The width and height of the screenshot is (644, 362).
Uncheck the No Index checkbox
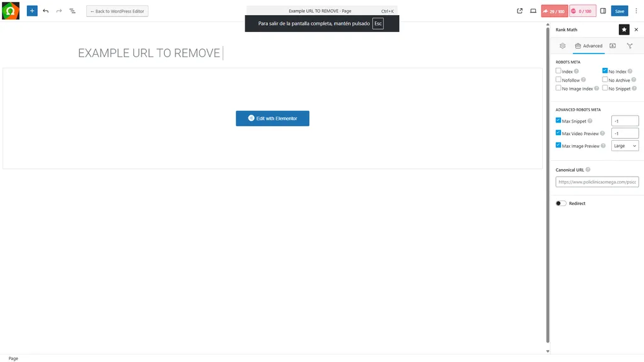(605, 70)
